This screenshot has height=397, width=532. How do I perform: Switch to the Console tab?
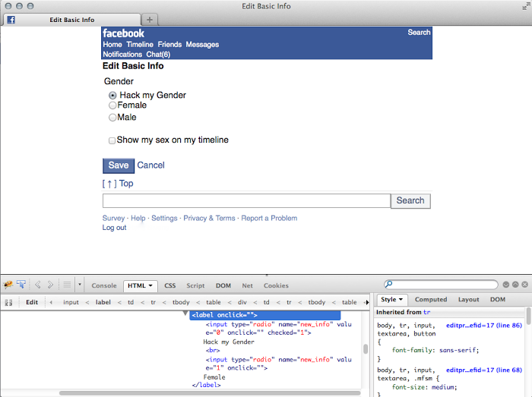click(x=104, y=286)
